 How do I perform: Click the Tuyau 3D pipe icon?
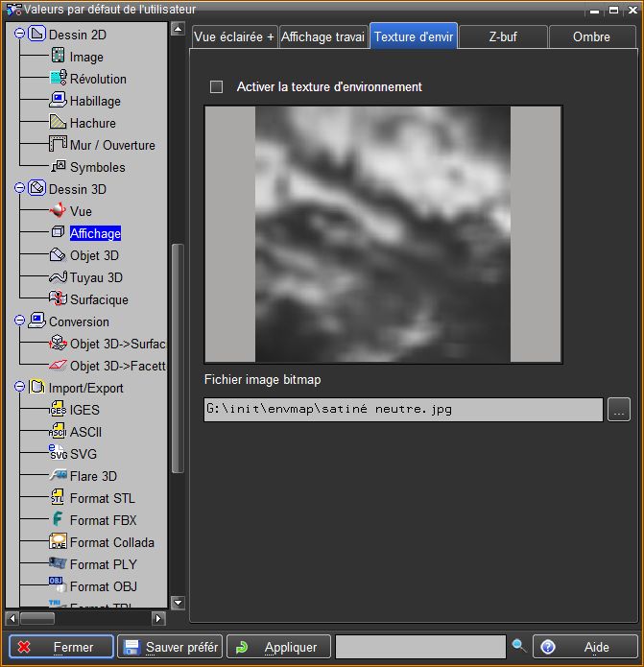pos(58,277)
